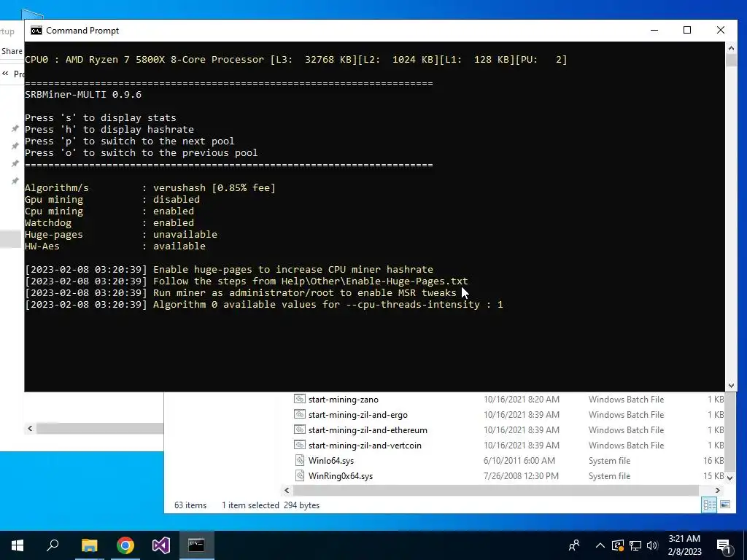Click Explorer horizontal scroll right arrow

[718, 490]
